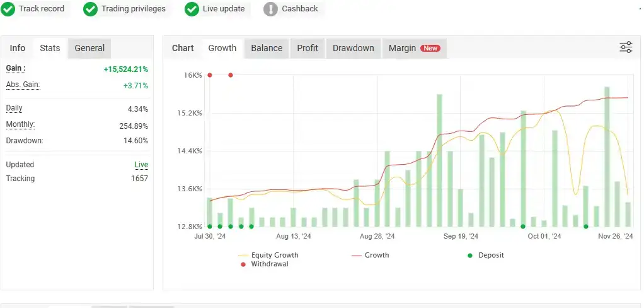The width and height of the screenshot is (644, 308).
Task: Toggle Withdrawal markers in chart legend
Action: click(268, 264)
